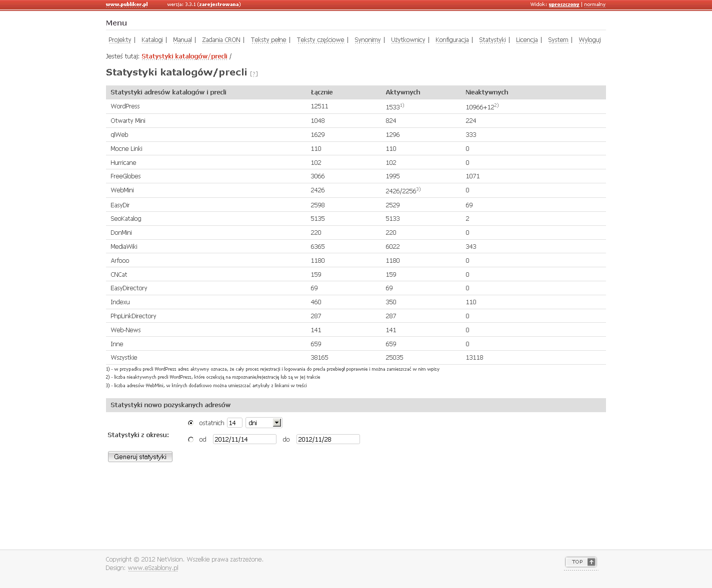The image size is (712, 588).
Task: Click the TOP arrow icon in footer
Action: point(591,562)
